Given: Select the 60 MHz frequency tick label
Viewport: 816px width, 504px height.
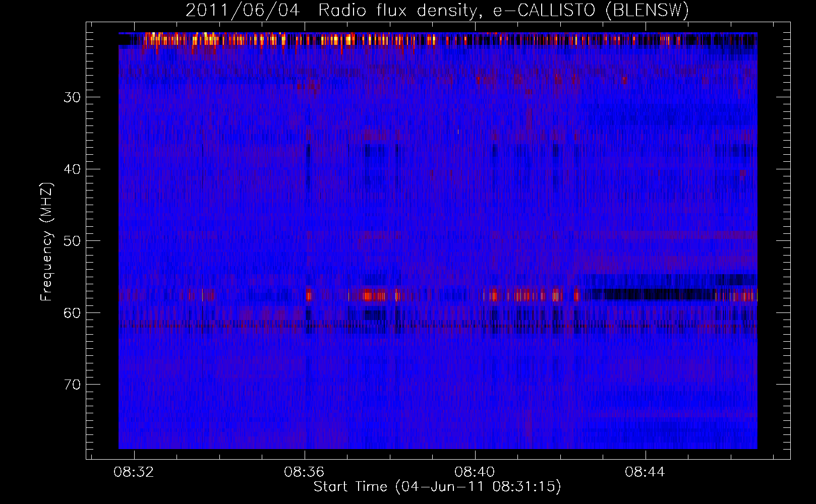Looking at the screenshot, I should (x=72, y=313).
